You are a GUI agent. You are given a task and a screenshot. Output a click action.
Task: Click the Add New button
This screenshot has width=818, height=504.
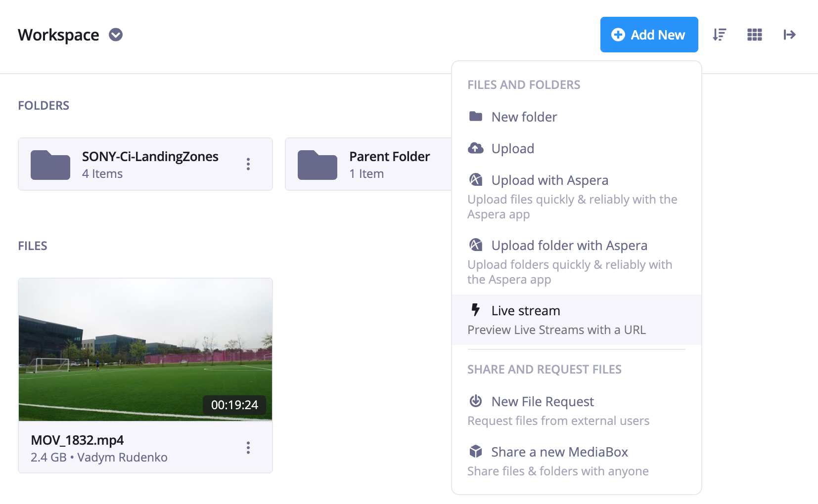click(649, 35)
